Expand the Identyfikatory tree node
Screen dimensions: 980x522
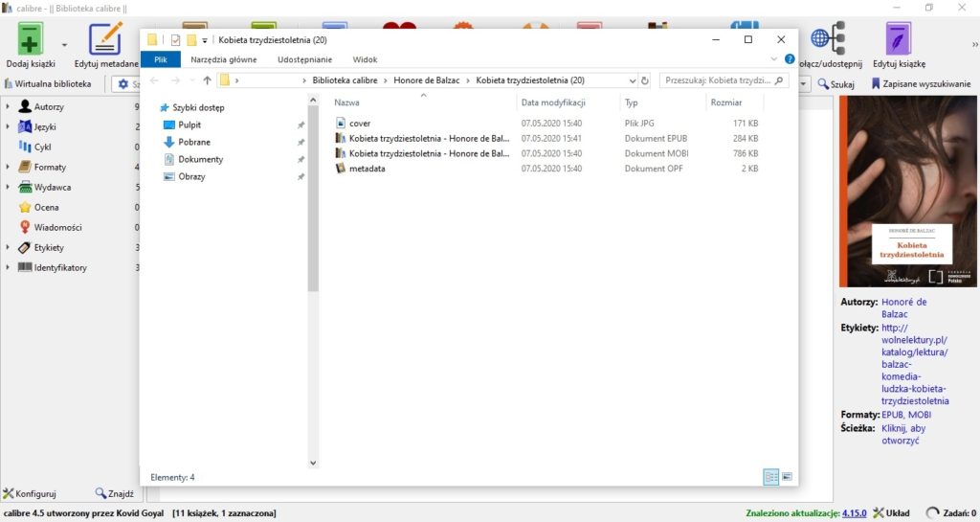[8, 267]
